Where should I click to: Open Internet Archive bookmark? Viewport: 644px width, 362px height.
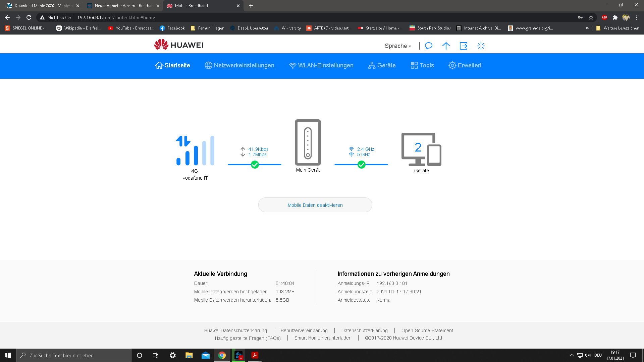tap(479, 28)
